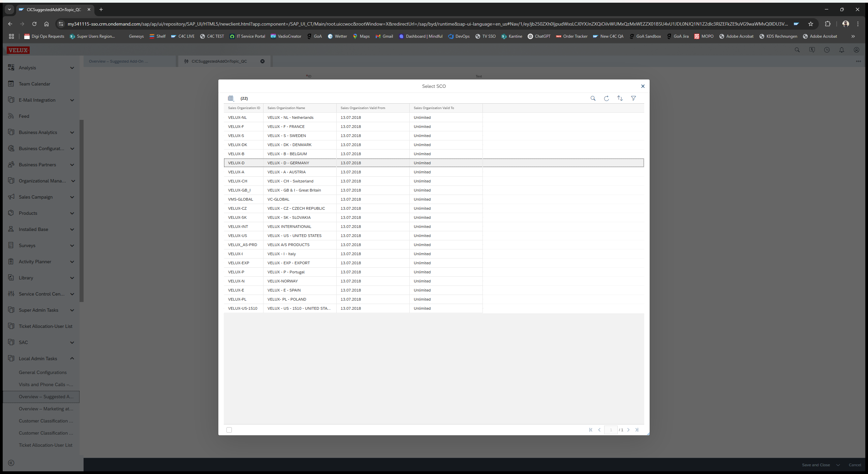The height and width of the screenshot is (474, 868).
Task: Click Sales Organization Valid From header
Action: pos(373,108)
